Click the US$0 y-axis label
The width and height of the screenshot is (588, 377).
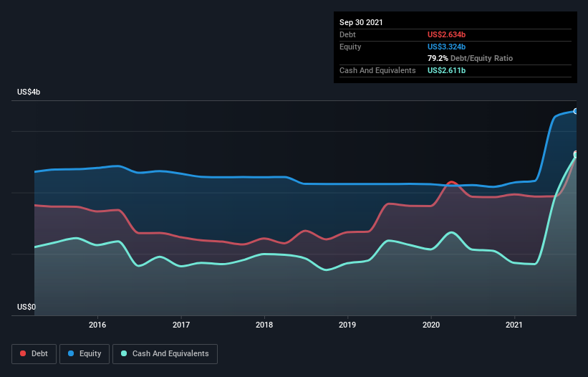pyautogui.click(x=26, y=307)
